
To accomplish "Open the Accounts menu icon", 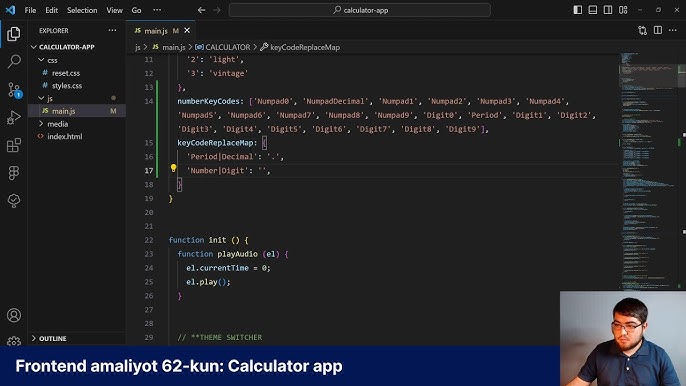I will coord(14,315).
